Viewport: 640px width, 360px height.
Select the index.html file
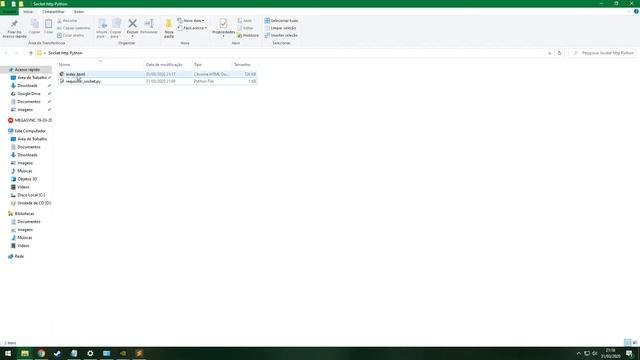[x=158, y=74]
